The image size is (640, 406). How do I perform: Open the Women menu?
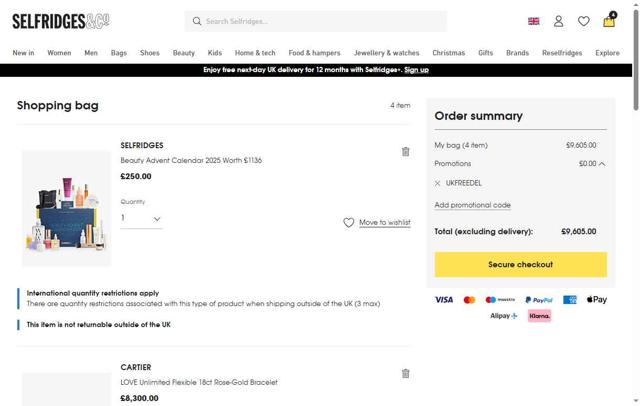(x=59, y=53)
